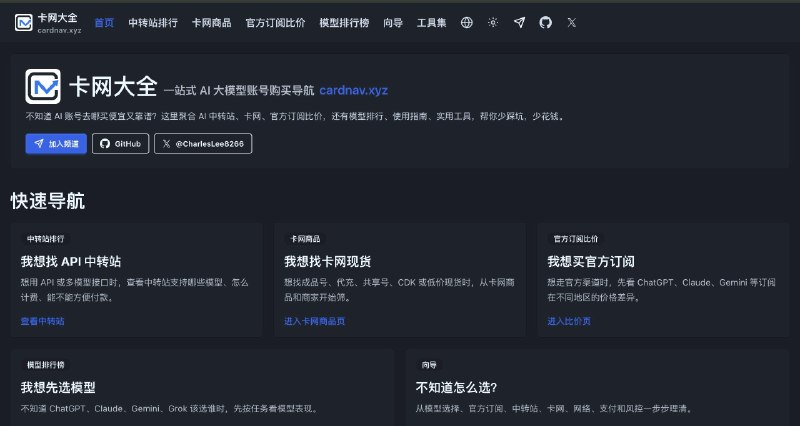Screen dimensions: 800x426
Task: Open the 中转站排行 nav item
Action: [x=153, y=23]
